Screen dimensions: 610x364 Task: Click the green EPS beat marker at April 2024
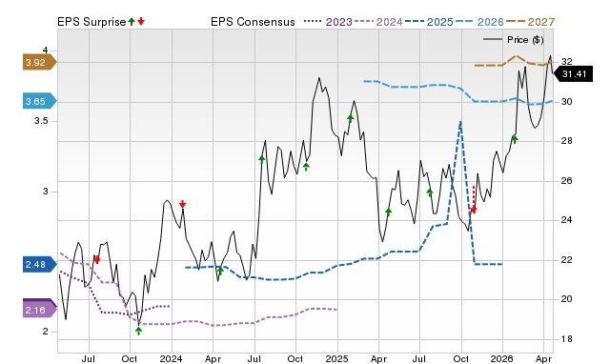point(220,271)
